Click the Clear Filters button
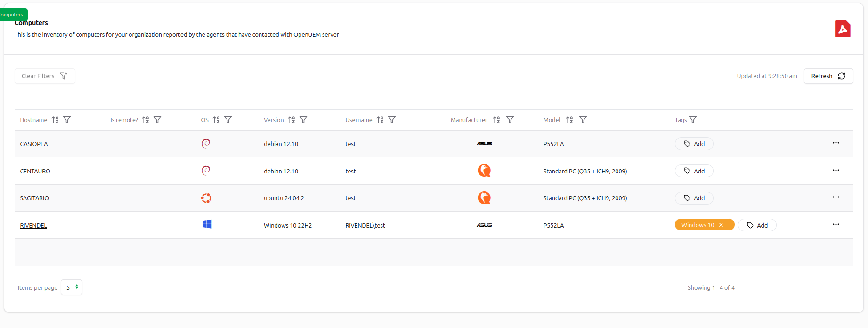This screenshot has width=868, height=328. click(45, 76)
